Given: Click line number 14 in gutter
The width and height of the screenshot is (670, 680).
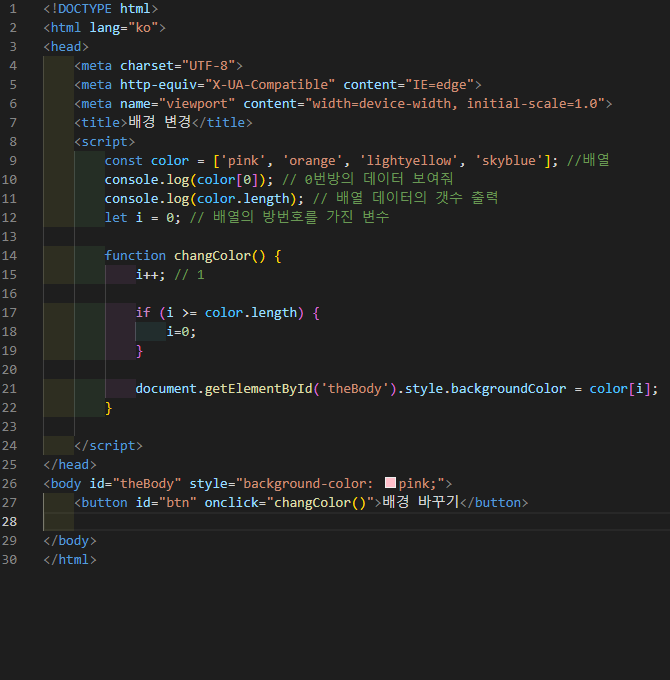Looking at the screenshot, I should pyautogui.click(x=9, y=255).
